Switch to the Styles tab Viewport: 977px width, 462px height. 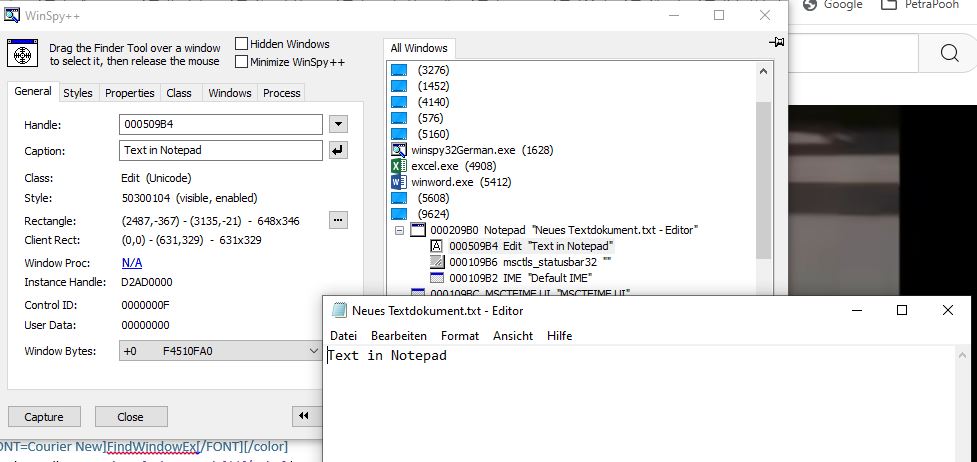coord(78,93)
